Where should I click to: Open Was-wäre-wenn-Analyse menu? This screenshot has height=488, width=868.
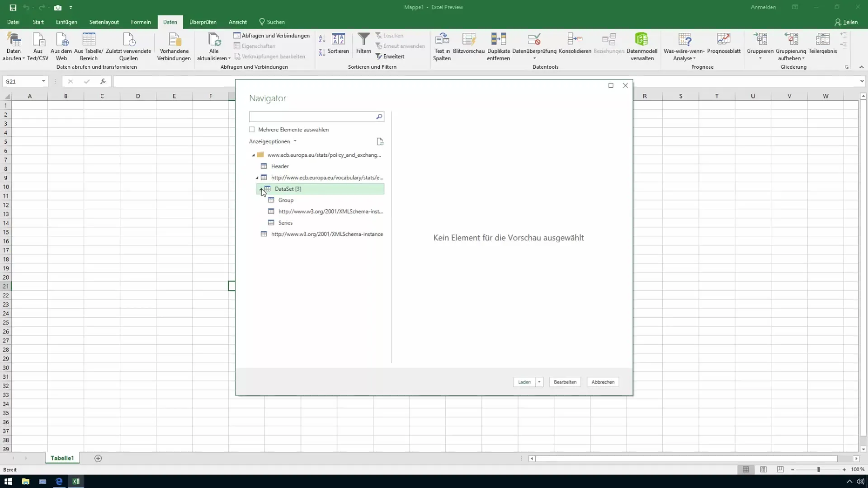(684, 47)
